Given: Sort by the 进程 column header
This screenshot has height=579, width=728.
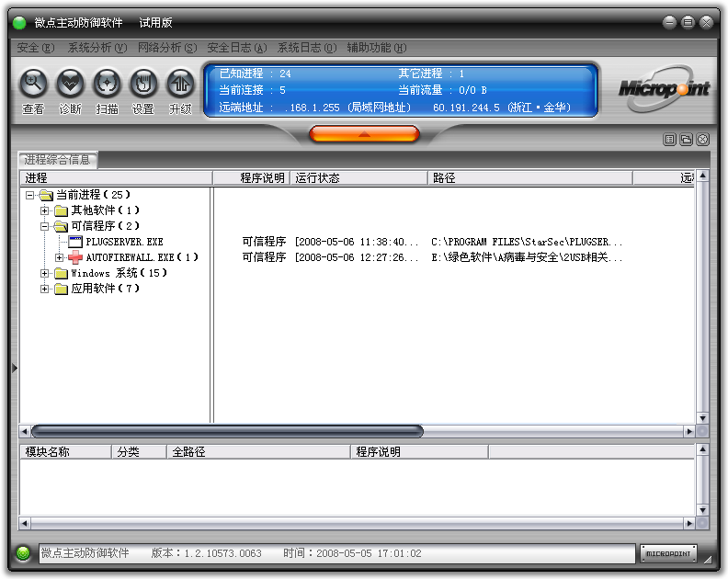Looking at the screenshot, I should coord(116,177).
